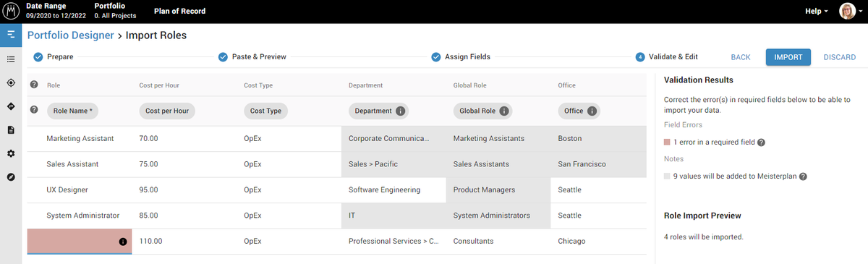
Task: Click the DISCARD button
Action: [840, 57]
